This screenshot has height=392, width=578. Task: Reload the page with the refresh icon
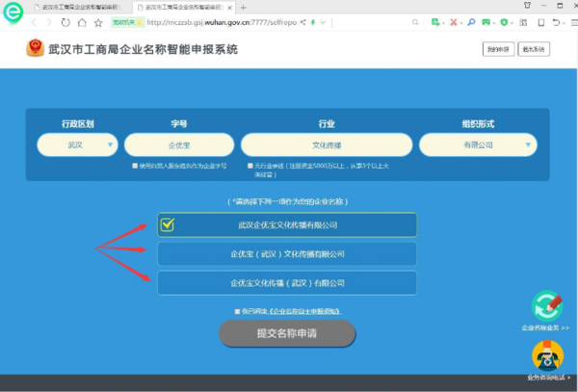click(66, 23)
